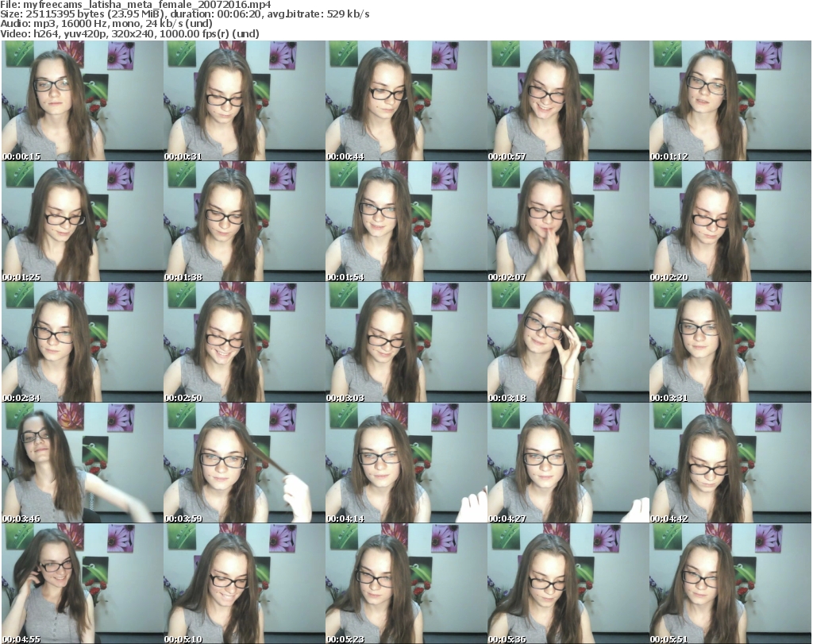
Task: Select the thumbnail at 00:00:31
Action: [245, 101]
